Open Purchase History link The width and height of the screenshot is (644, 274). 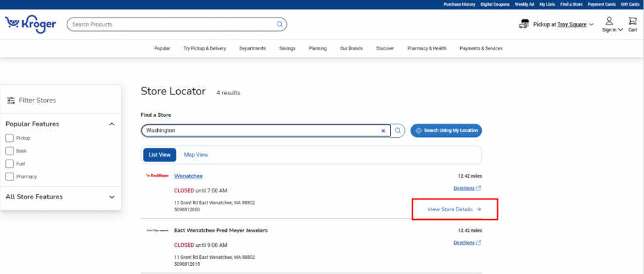click(459, 4)
